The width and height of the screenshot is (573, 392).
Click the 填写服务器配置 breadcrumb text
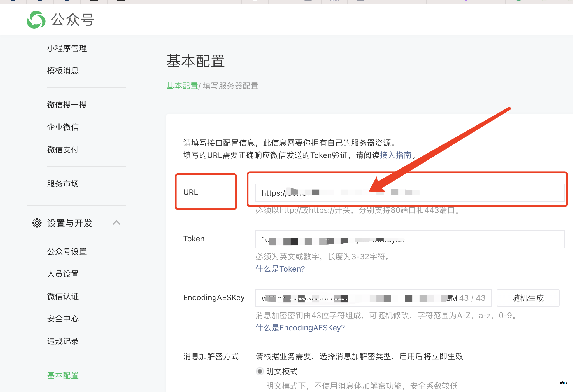(231, 86)
